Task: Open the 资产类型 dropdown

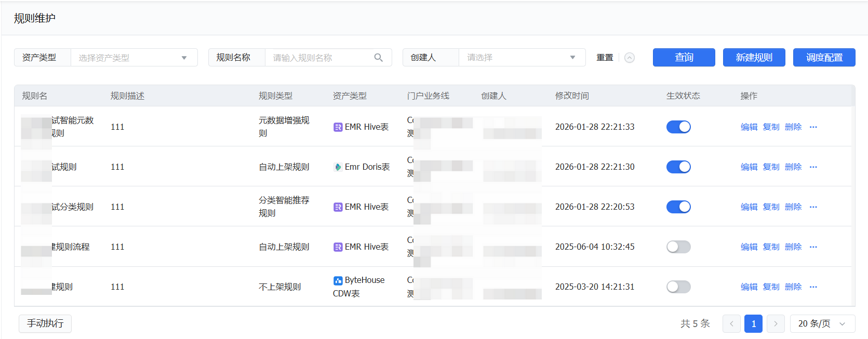Action: pos(134,58)
